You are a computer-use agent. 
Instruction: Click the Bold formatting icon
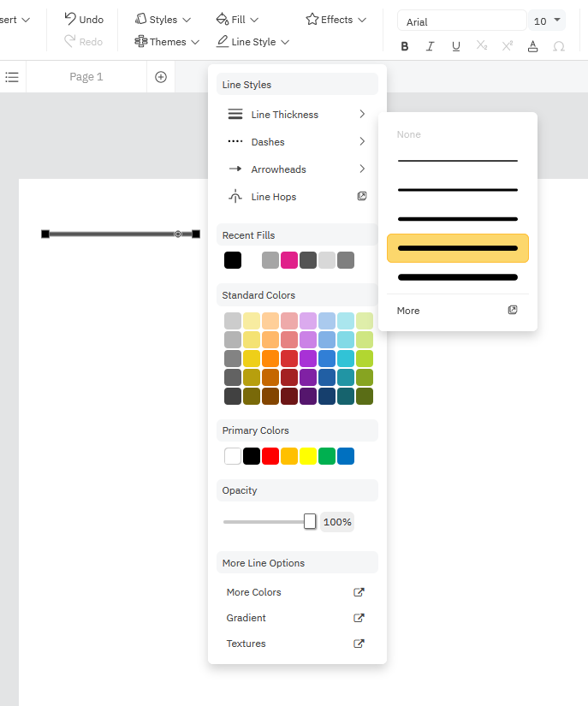pos(404,46)
